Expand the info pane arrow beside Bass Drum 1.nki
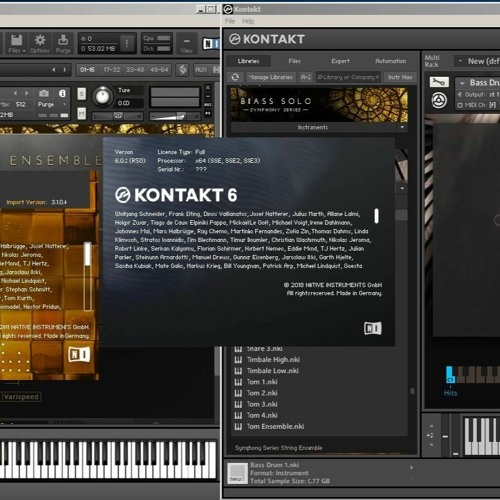Image resolution: width=500 pixels, height=500 pixels. [412, 468]
